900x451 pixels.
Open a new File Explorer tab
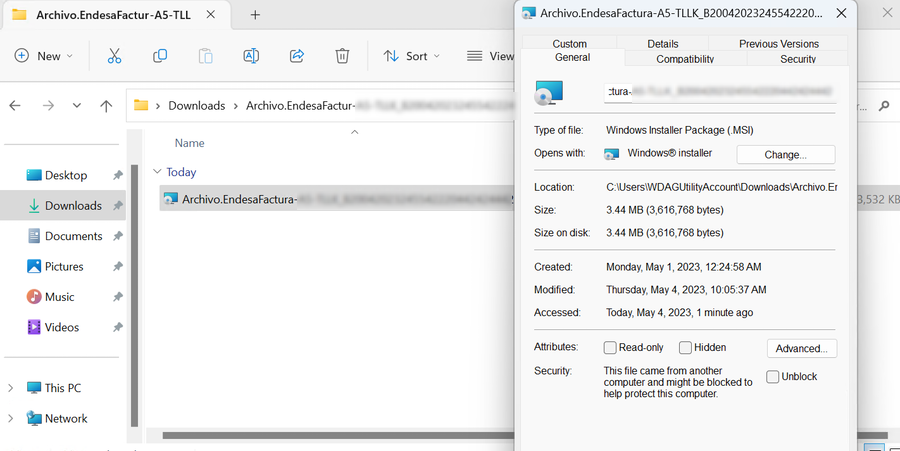coord(255,15)
